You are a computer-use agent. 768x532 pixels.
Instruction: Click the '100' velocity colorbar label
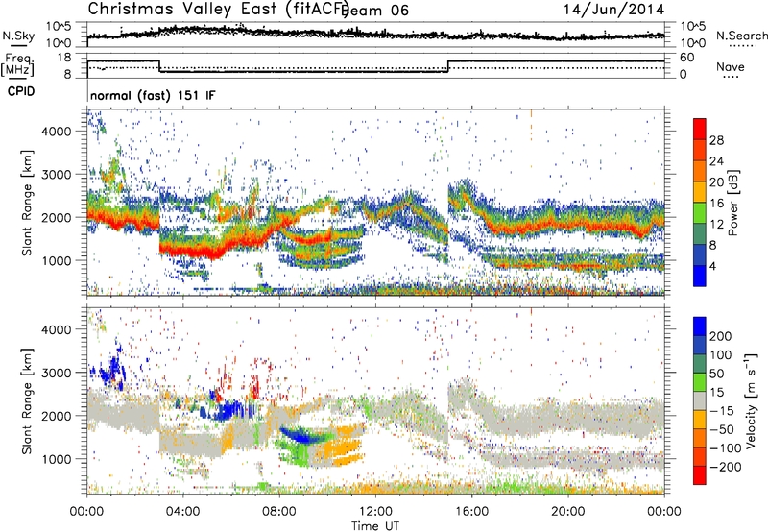(x=721, y=354)
